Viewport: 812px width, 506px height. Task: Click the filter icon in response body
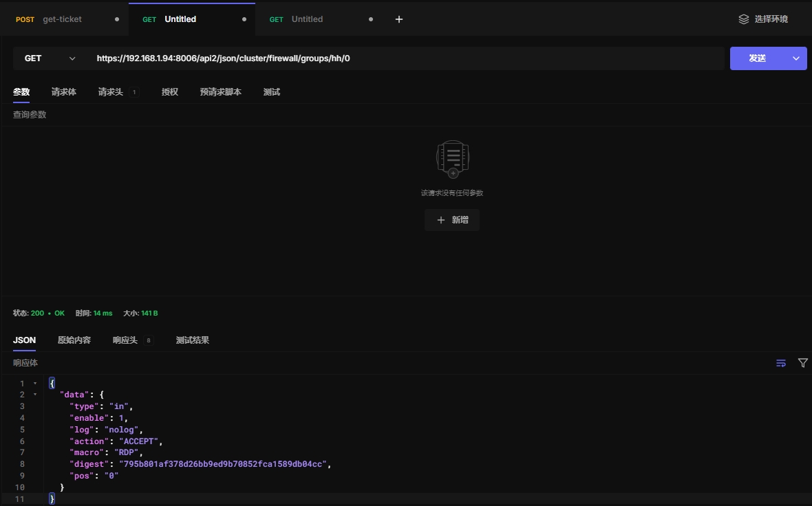click(x=802, y=363)
